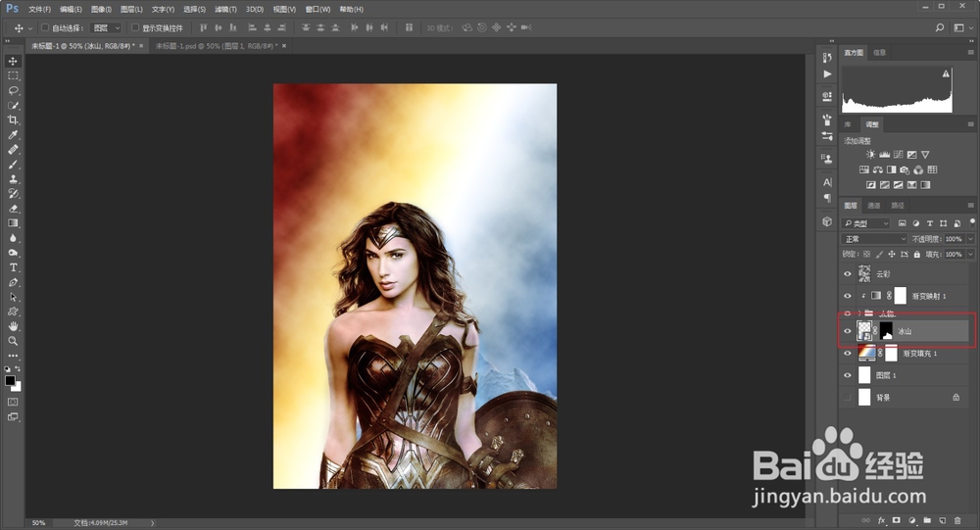Hide the 冰山 layer

(x=848, y=331)
